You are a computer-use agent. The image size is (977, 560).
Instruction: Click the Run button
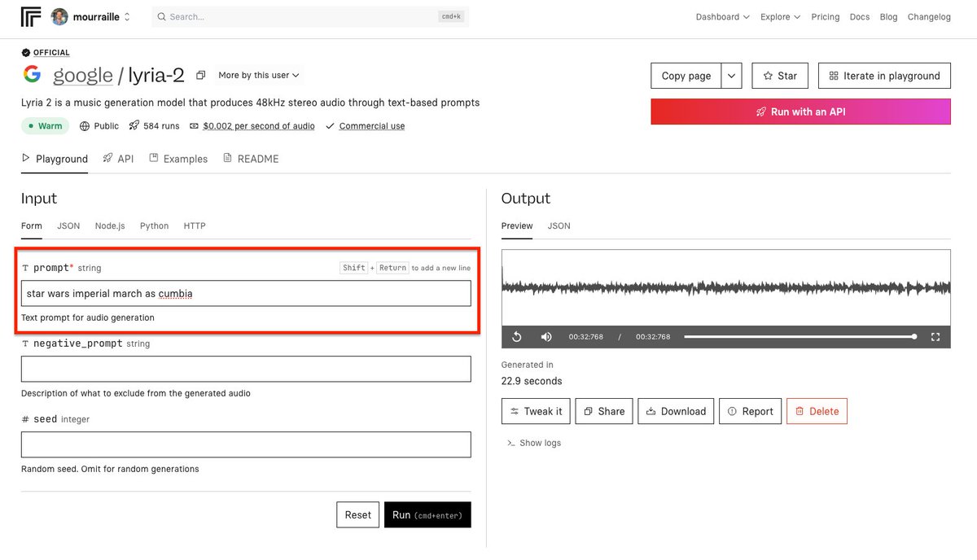click(x=427, y=514)
